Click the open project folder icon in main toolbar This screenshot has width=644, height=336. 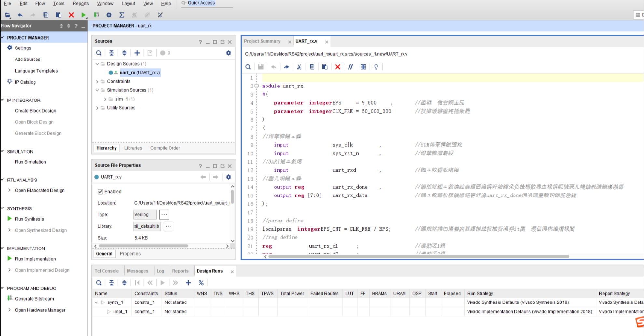pyautogui.click(x=8, y=15)
